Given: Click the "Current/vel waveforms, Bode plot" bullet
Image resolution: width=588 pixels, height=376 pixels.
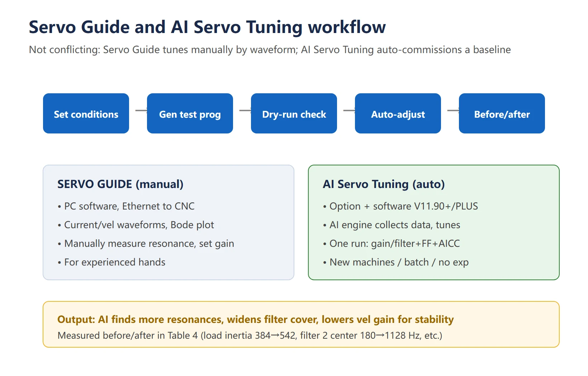Looking at the screenshot, I should (136, 225).
